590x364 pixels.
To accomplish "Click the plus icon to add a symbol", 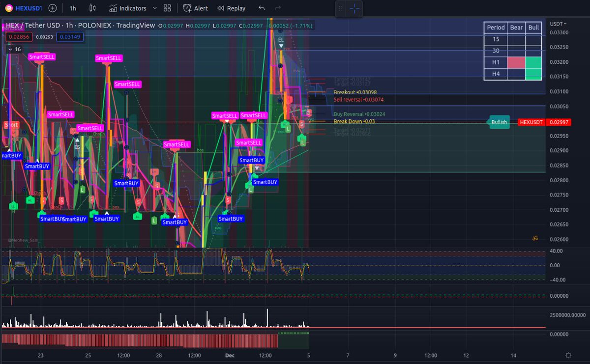I will [x=52, y=8].
